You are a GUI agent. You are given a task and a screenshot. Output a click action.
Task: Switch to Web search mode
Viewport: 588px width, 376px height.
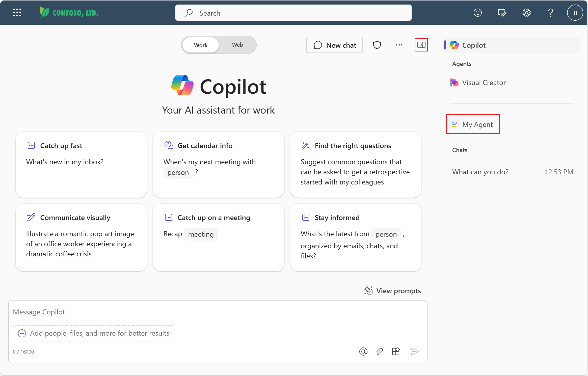[237, 44]
